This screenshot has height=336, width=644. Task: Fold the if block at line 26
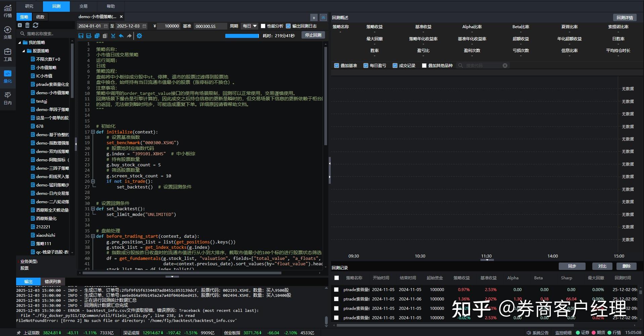(93, 181)
